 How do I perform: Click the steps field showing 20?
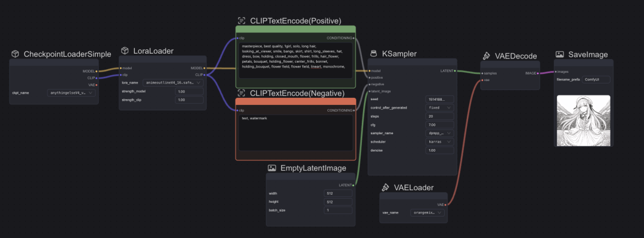tap(439, 116)
